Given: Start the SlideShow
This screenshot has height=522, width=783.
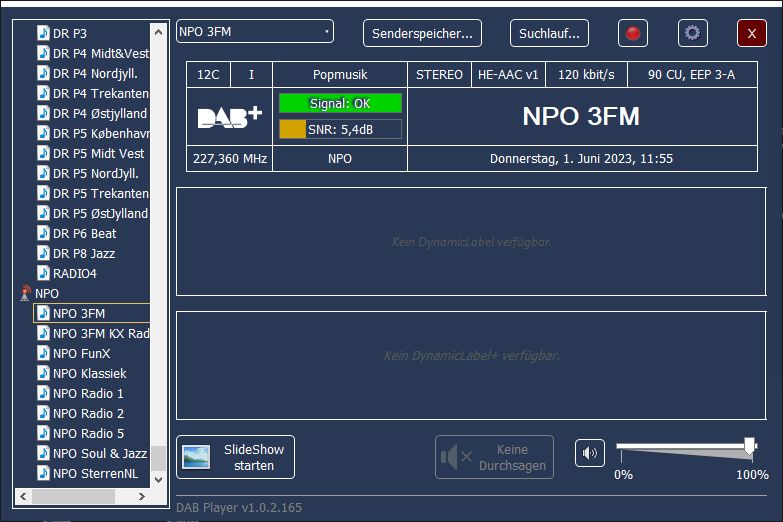Looking at the screenshot, I should [235, 457].
